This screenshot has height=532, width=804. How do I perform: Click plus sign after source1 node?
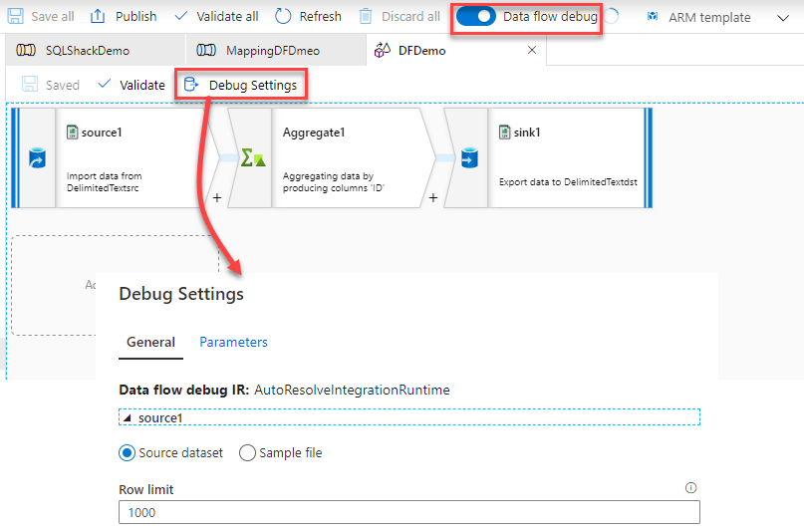click(217, 197)
